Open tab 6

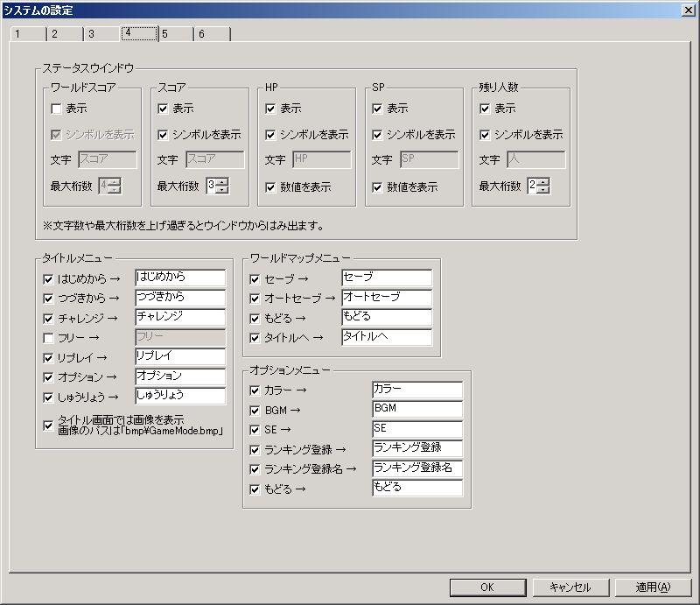coord(213,34)
